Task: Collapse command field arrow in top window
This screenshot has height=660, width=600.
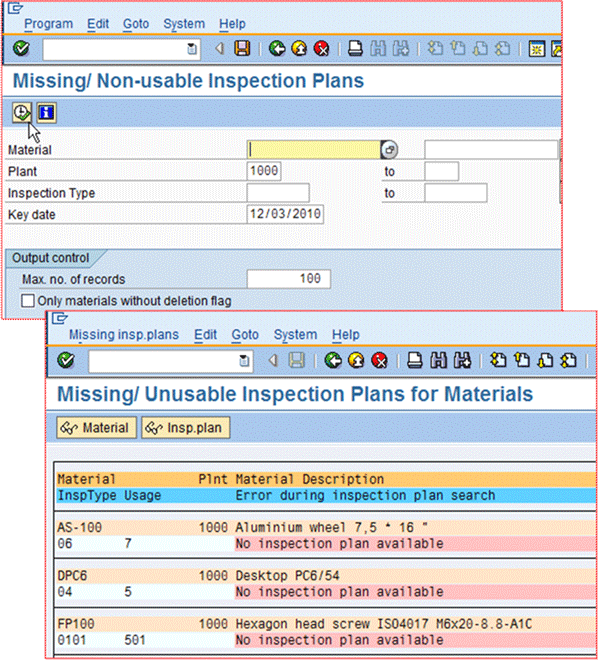Action: 219,49
